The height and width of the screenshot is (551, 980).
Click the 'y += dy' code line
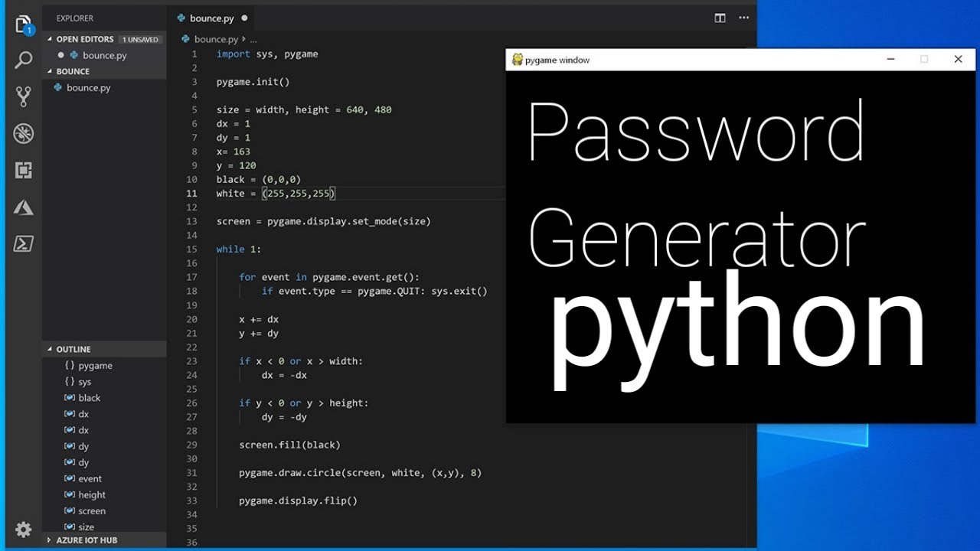[259, 333]
